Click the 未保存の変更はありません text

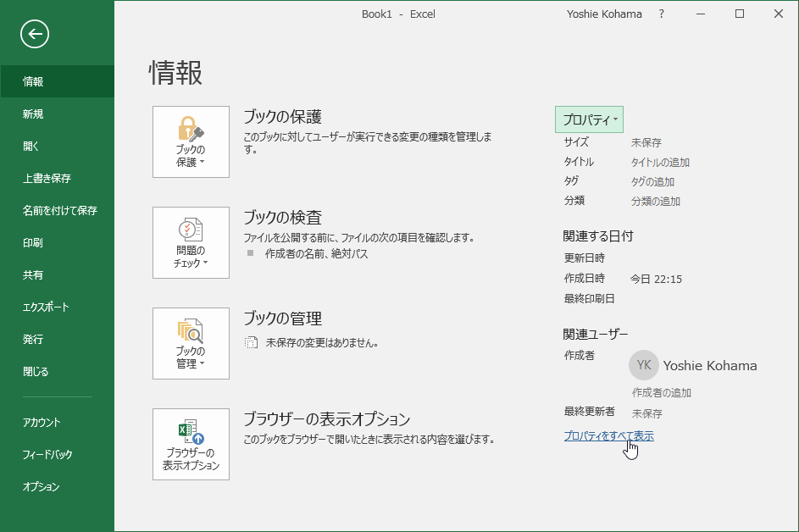[322, 343]
